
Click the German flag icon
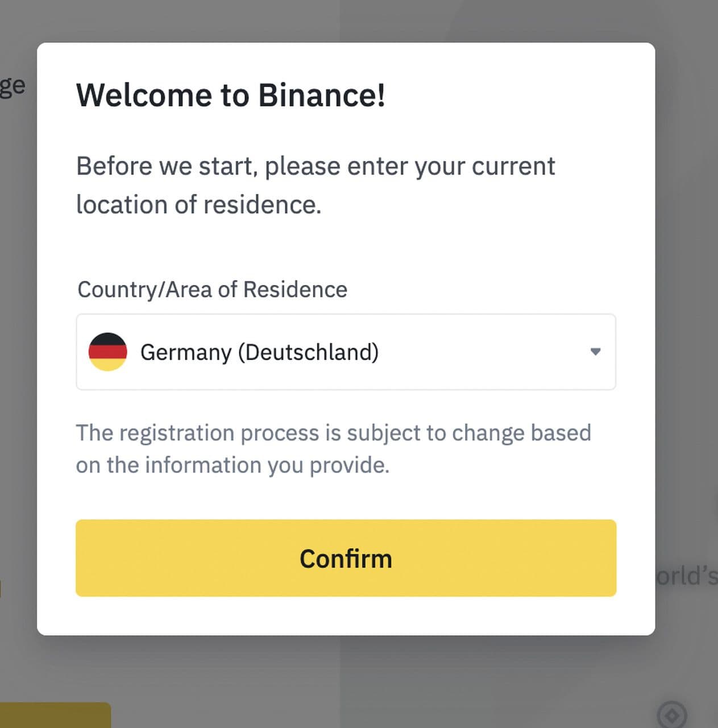coord(107,351)
